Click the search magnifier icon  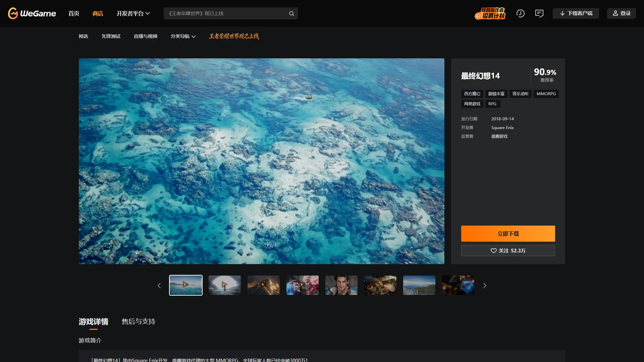click(291, 13)
